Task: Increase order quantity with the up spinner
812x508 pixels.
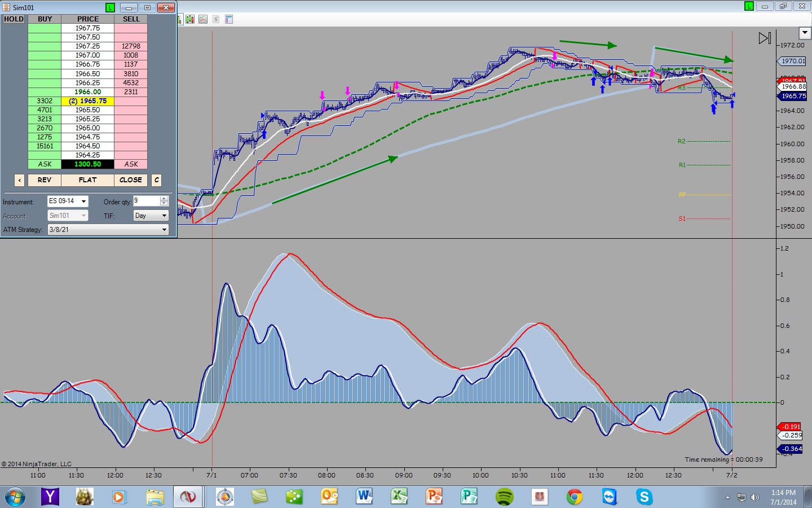Action: pyautogui.click(x=164, y=199)
